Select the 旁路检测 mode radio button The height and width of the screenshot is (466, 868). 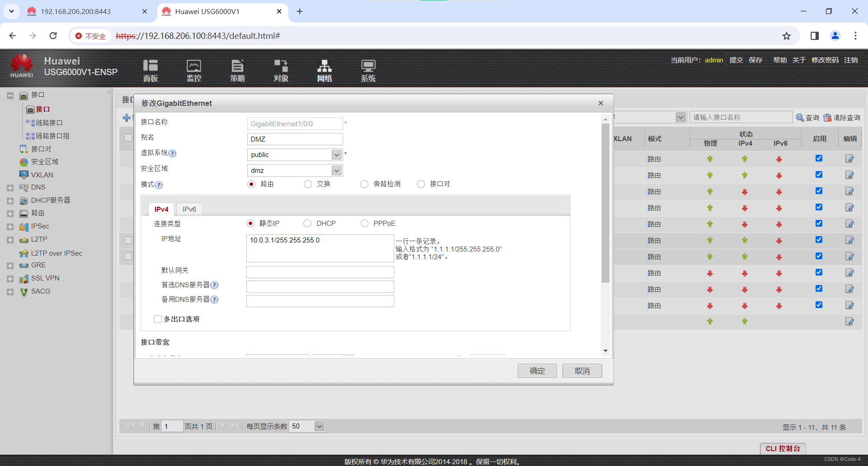click(x=364, y=184)
